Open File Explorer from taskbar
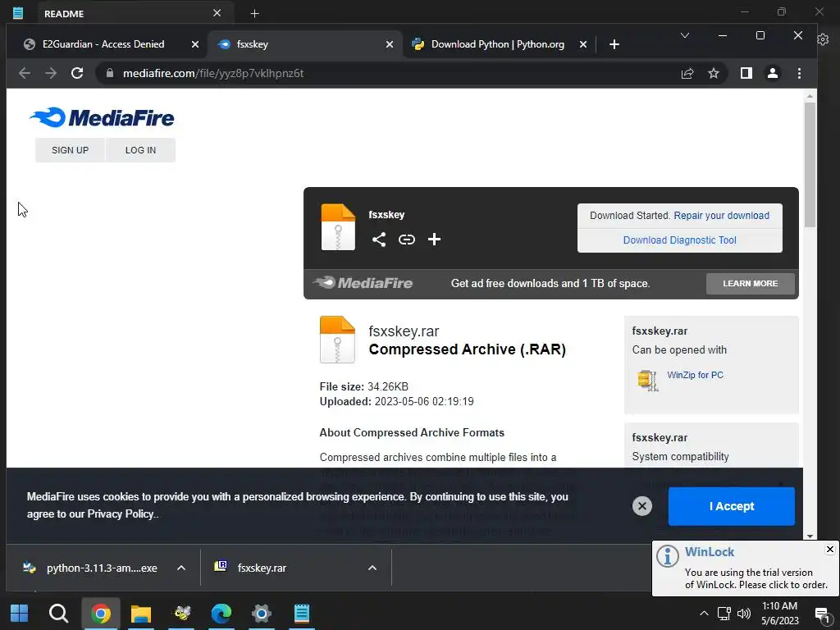The height and width of the screenshot is (630, 840). (x=141, y=614)
